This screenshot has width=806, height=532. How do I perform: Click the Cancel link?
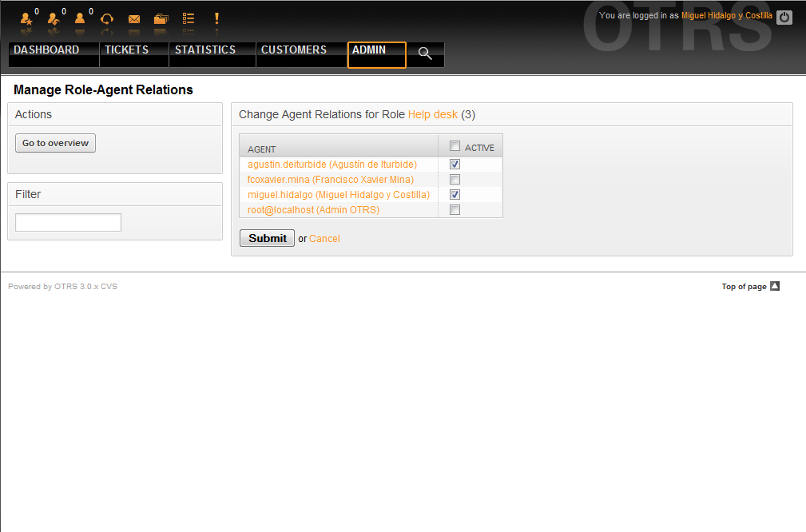tap(324, 239)
